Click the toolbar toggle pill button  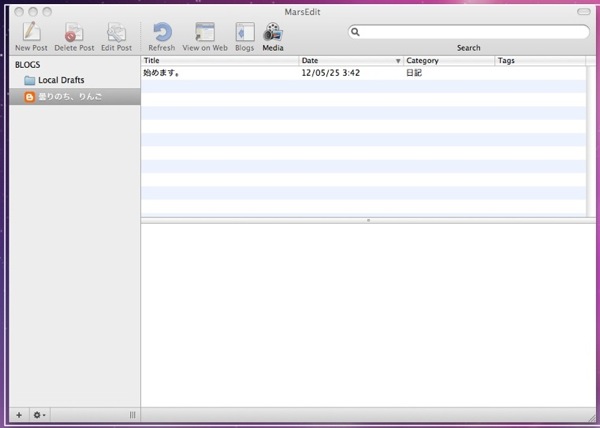tap(584, 12)
